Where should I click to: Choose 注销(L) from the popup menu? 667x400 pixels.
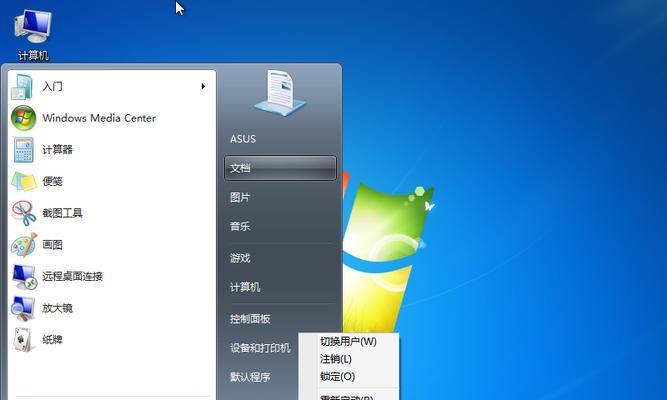(336, 359)
